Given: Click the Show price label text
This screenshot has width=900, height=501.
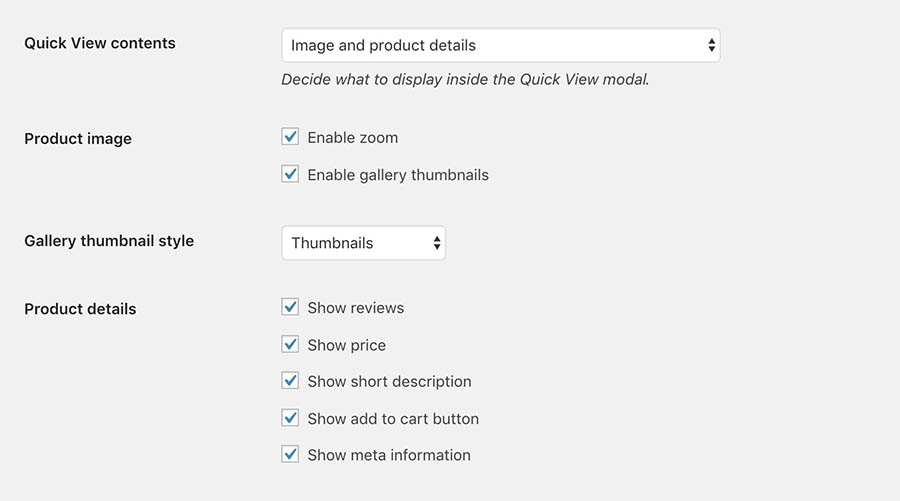Looking at the screenshot, I should pyautogui.click(x=346, y=345).
